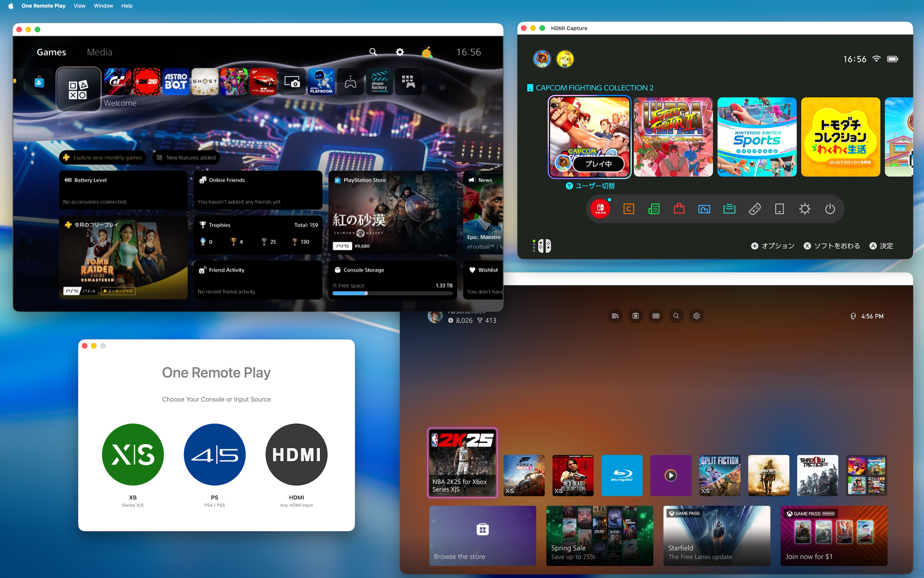This screenshot has width=924, height=578.
Task: Click the Nintendo Switch Online red icon
Action: 600,209
